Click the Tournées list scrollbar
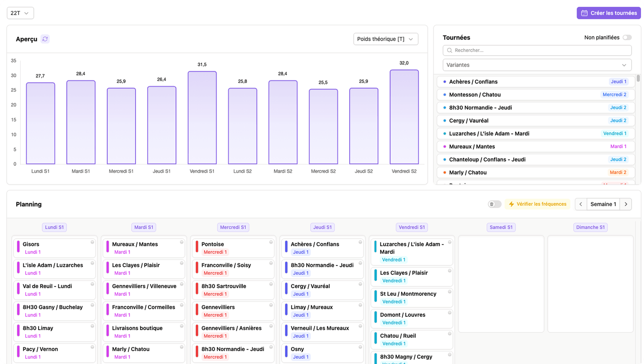 point(638,78)
